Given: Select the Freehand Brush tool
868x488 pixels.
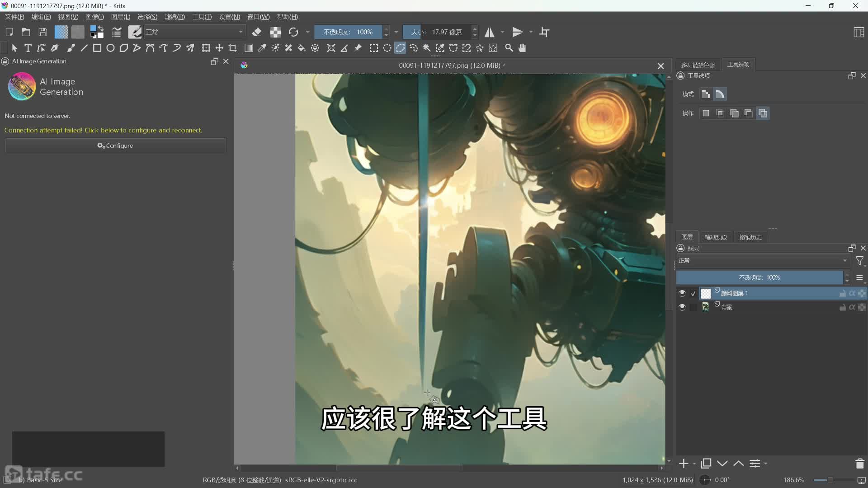Looking at the screenshot, I should pyautogui.click(x=71, y=48).
